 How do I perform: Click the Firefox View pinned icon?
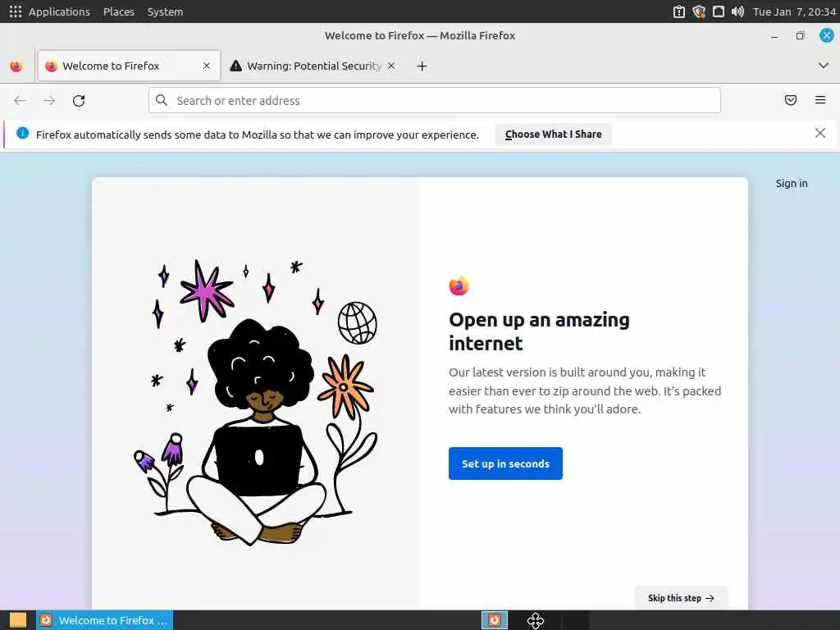pyautogui.click(x=16, y=66)
